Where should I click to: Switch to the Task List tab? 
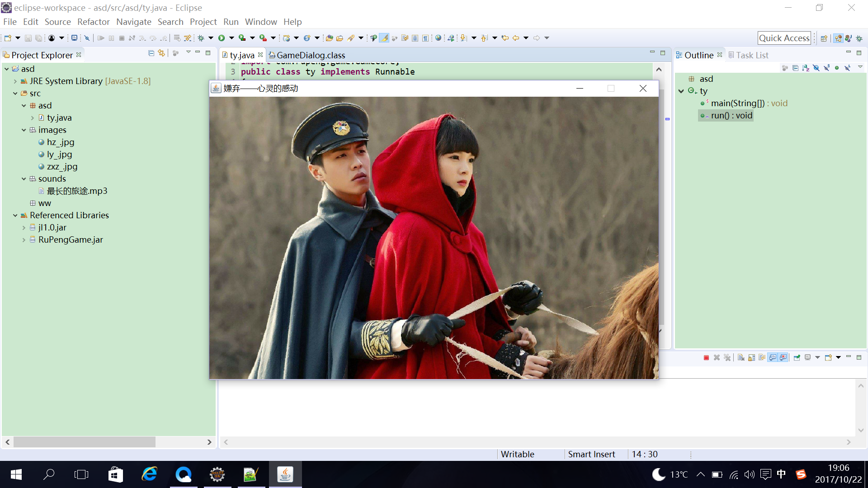pos(748,55)
